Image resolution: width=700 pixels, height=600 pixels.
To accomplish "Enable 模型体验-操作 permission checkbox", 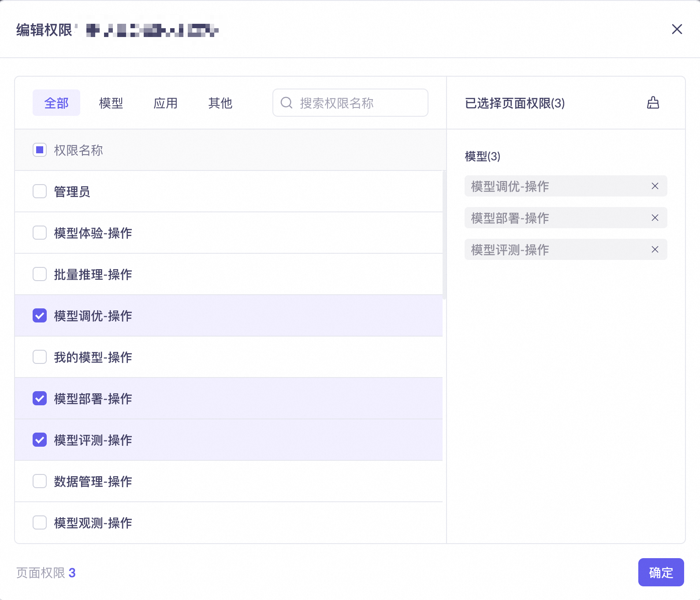I will pos(40,233).
